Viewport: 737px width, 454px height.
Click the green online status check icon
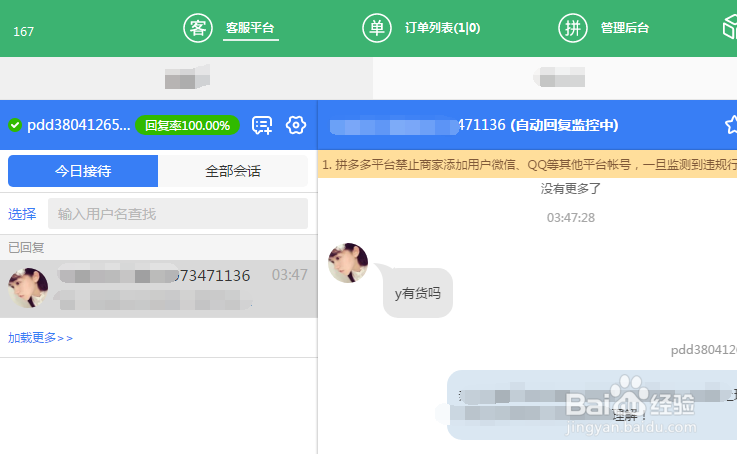(15, 125)
